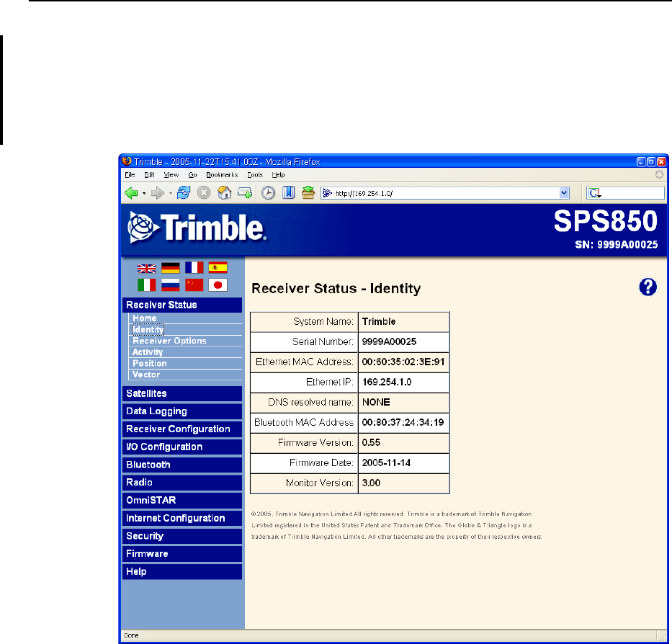
Task: Open the History clock icon
Action: 268,193
